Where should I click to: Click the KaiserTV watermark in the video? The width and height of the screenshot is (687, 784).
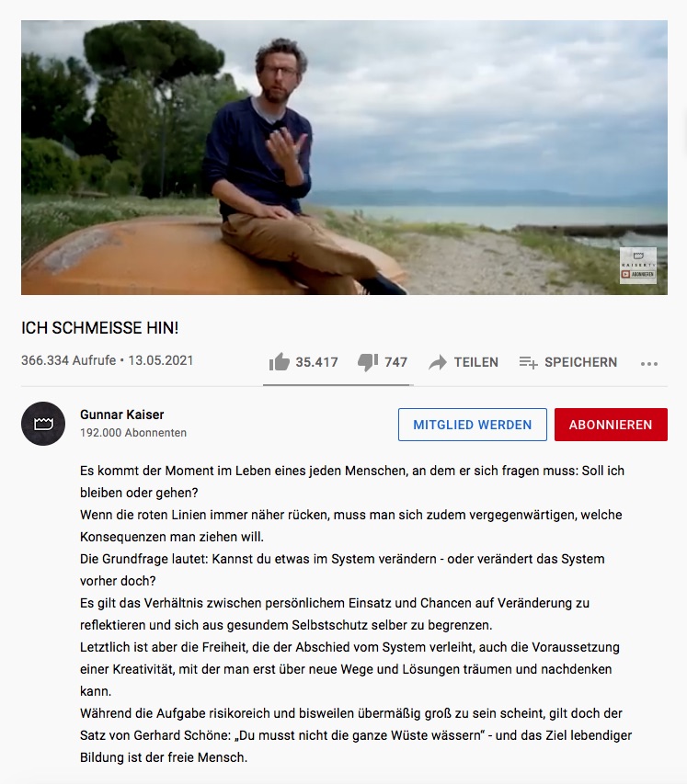point(638,266)
